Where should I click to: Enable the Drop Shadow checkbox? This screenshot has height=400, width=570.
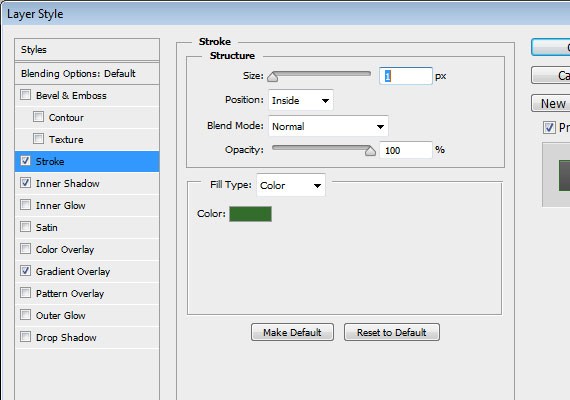click(25, 337)
